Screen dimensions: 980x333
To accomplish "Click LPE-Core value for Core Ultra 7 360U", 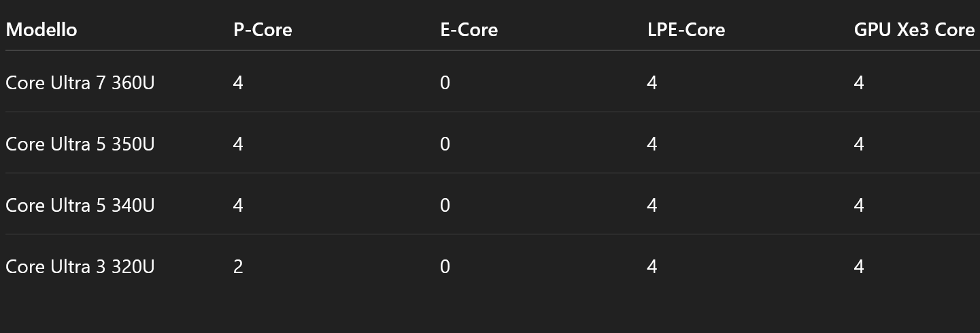I will [652, 83].
